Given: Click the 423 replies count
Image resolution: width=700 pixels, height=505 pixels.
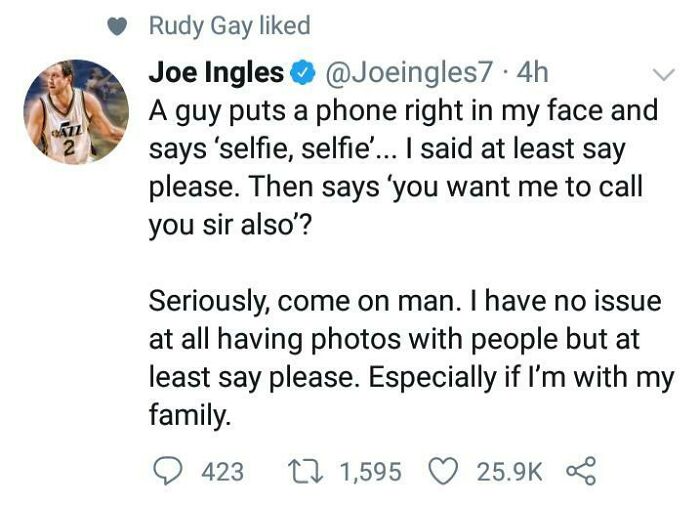Looking at the screenshot, I should [x=222, y=470].
